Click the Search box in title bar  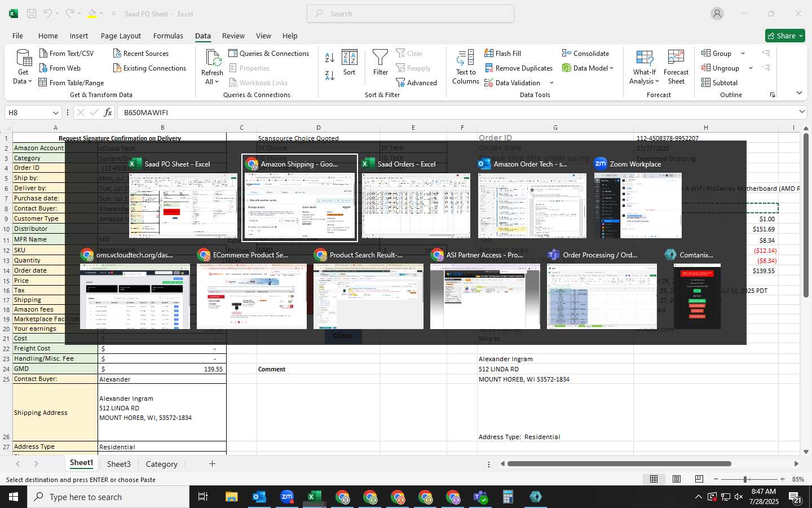[411, 14]
